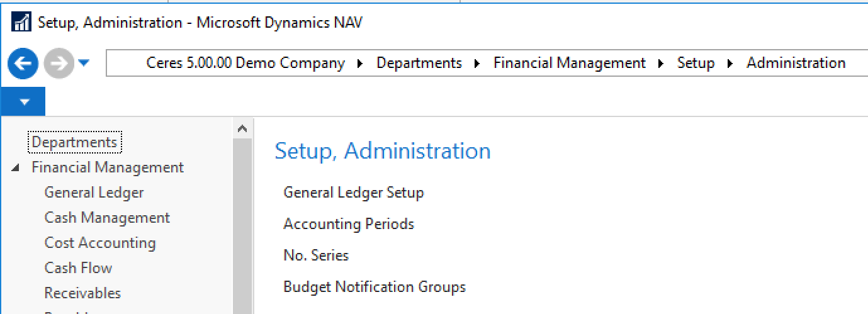
Task: Open the No. Series page
Action: (x=316, y=255)
